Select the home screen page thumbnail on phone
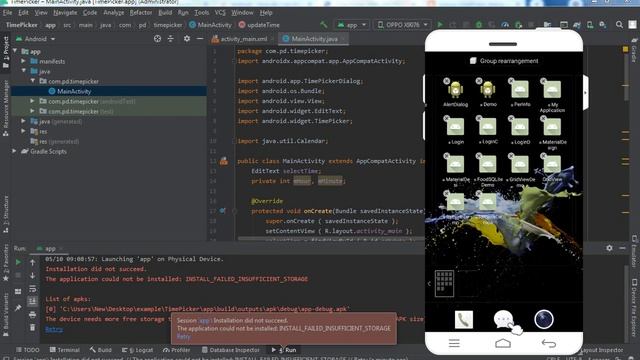The image size is (640, 360). point(444,282)
